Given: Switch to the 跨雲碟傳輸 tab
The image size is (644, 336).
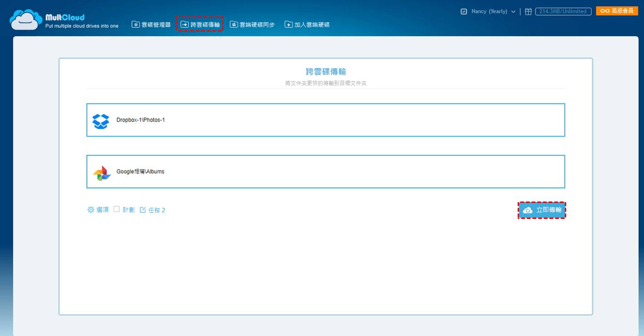Looking at the screenshot, I should (x=200, y=25).
